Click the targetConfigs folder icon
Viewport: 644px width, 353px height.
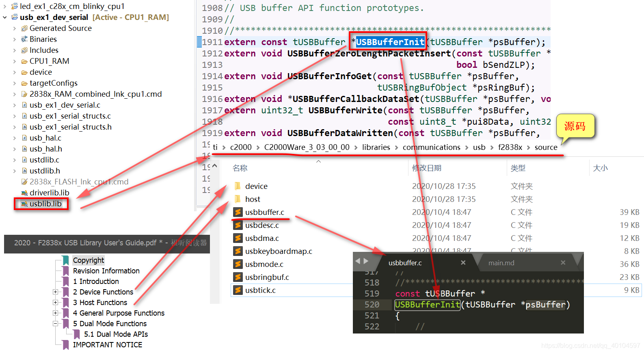click(24, 83)
